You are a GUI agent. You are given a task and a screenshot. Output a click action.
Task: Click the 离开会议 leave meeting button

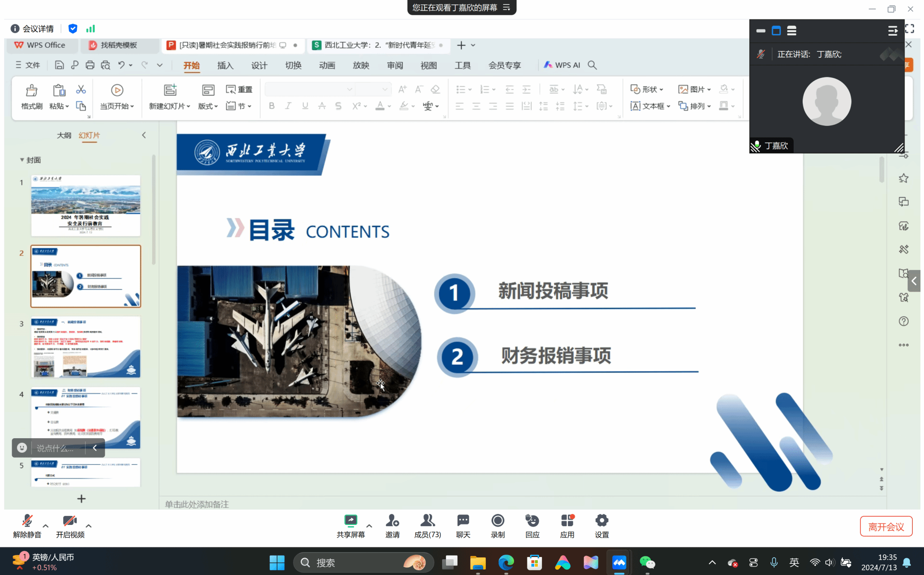point(886,526)
